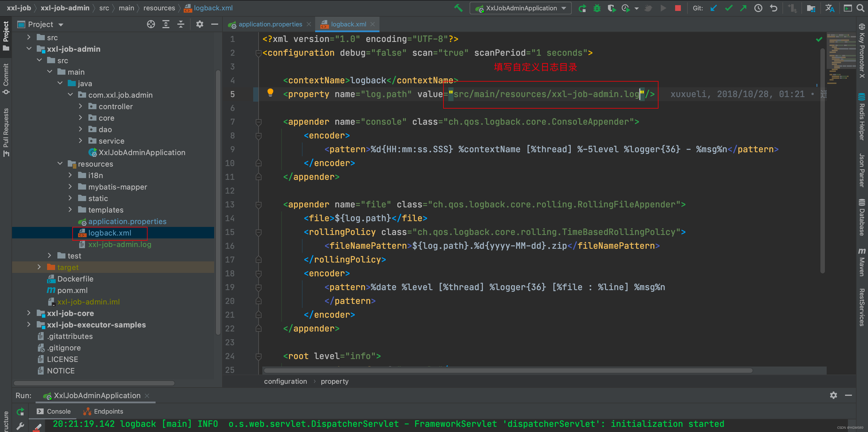
Task: Push commits with the green Git arrow
Action: pos(743,8)
